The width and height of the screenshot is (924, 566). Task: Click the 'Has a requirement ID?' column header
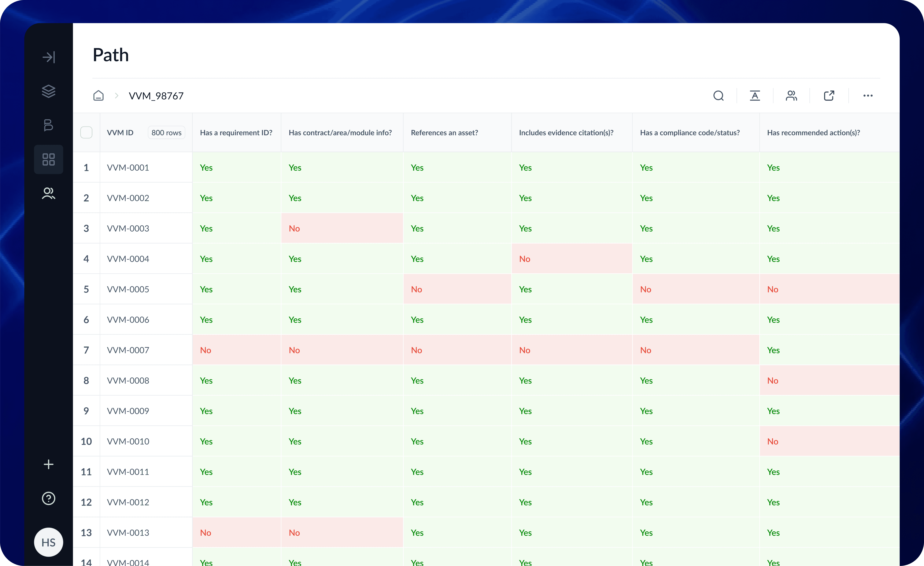pos(236,133)
